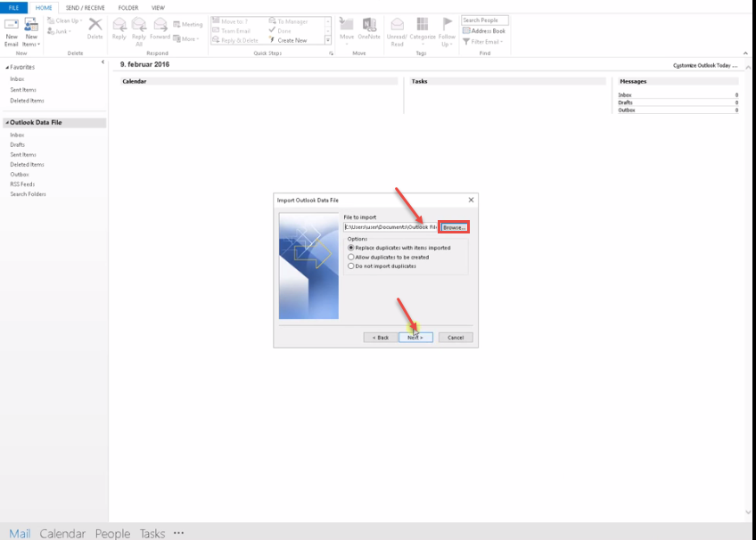Select the Team Email quick step

(232, 31)
